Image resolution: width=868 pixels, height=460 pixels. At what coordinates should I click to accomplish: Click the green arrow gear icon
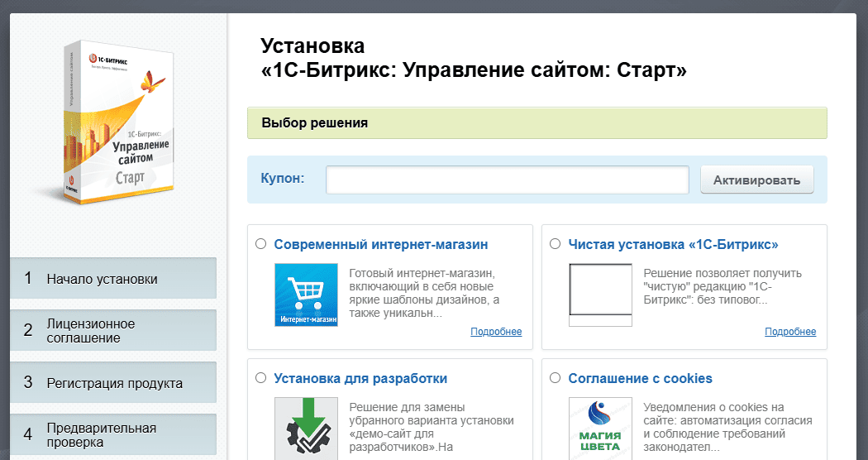[306, 428]
